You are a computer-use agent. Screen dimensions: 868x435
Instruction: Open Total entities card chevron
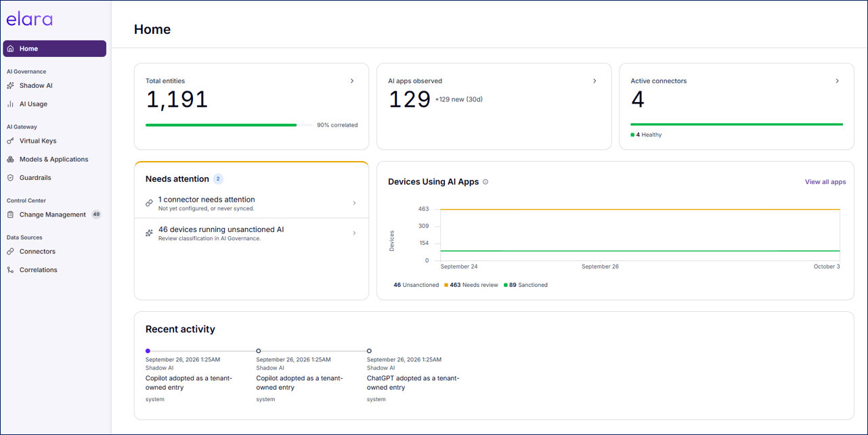click(352, 81)
